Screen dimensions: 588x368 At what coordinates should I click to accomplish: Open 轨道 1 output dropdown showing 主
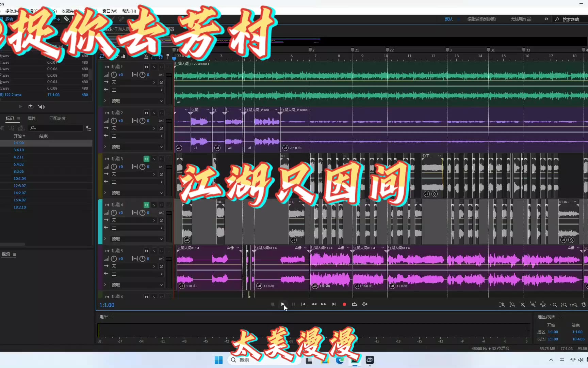137,90
